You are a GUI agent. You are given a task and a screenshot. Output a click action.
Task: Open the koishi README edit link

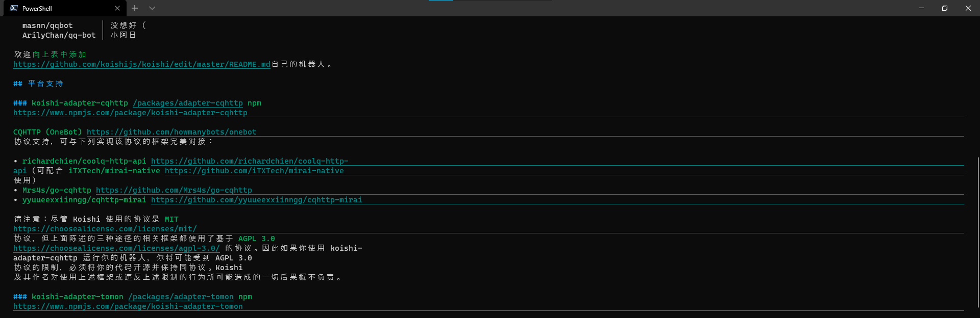pyautogui.click(x=141, y=64)
